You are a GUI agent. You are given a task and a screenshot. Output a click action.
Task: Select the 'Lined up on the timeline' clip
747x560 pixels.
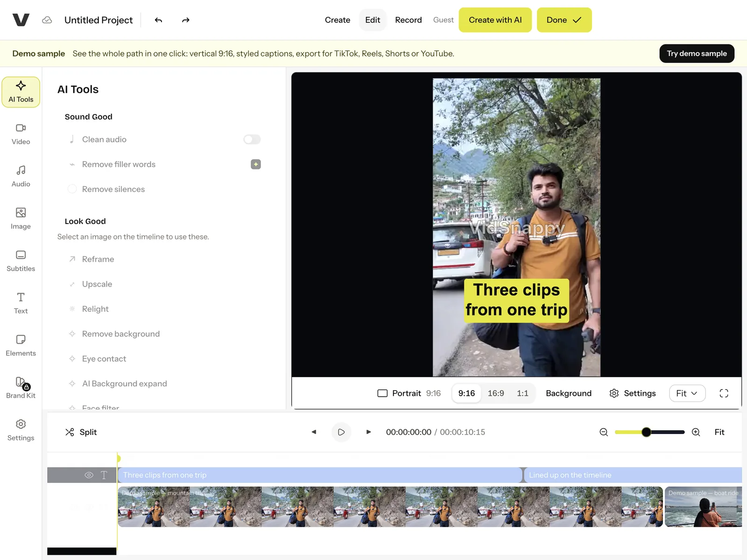click(x=633, y=475)
